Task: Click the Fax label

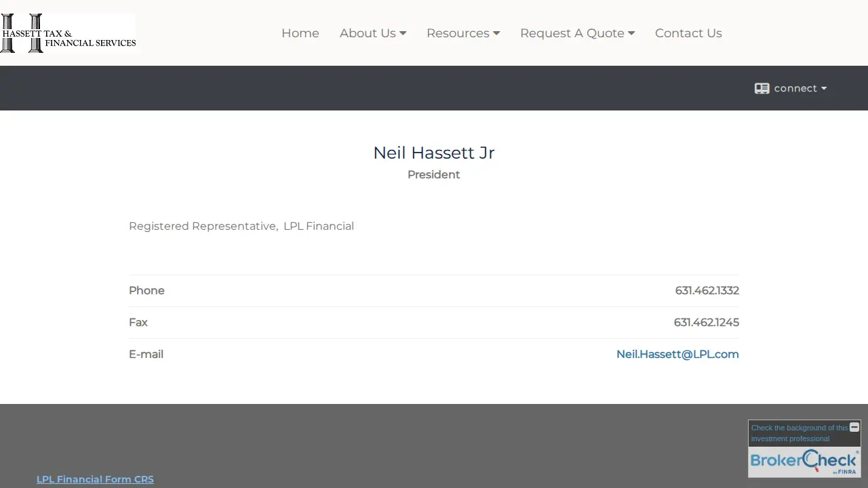Action: coord(138,322)
